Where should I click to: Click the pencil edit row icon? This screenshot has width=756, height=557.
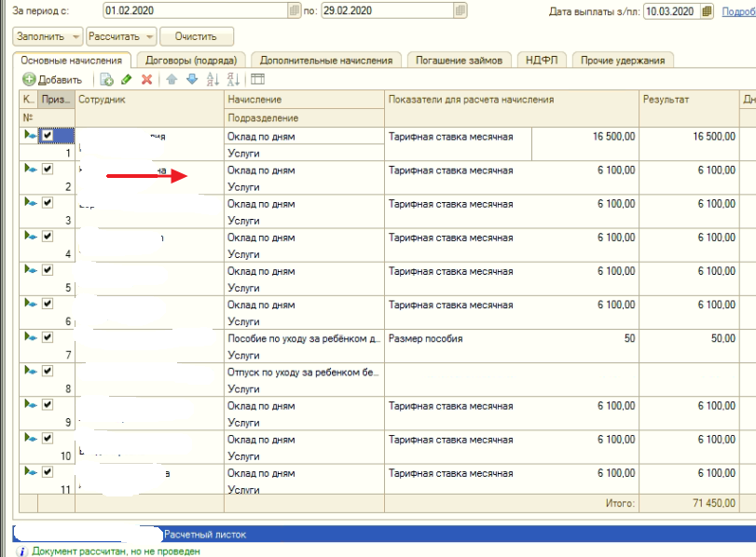[127, 80]
